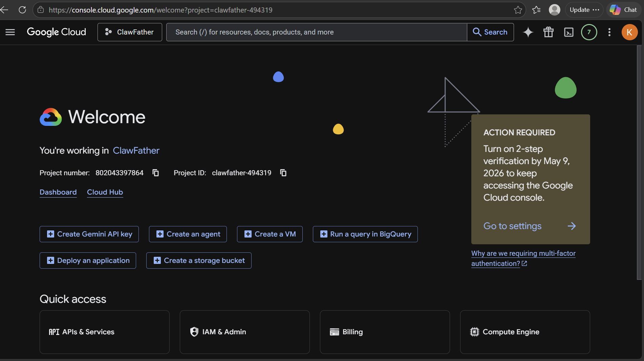The image size is (644, 361).
Task: Click Create a VM button
Action: 270,234
